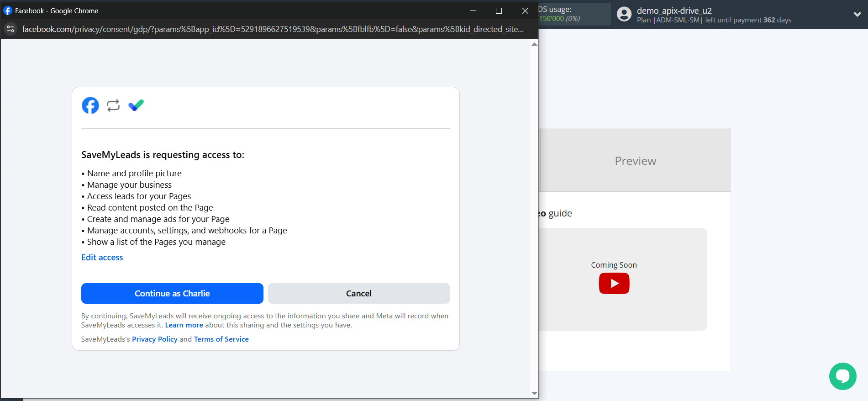This screenshot has height=401, width=868.
Task: Click the sync arrows icon between logos
Action: [x=113, y=106]
